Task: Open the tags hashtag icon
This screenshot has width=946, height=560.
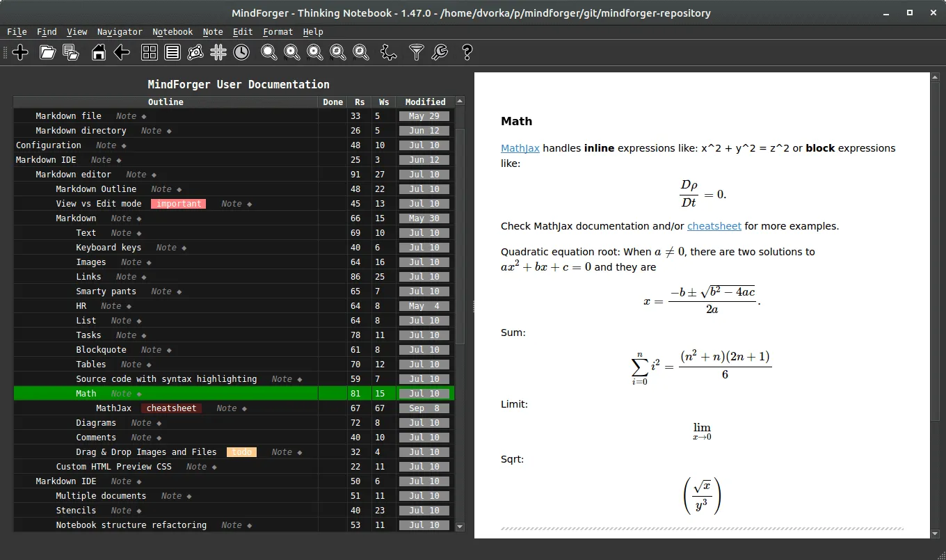Action: click(x=218, y=52)
